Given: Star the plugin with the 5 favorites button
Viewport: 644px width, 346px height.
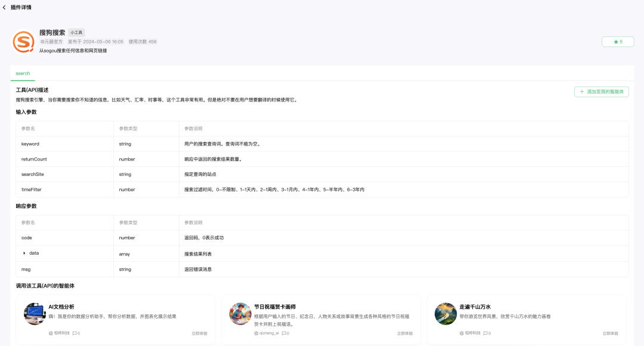Looking at the screenshot, I should pos(618,42).
